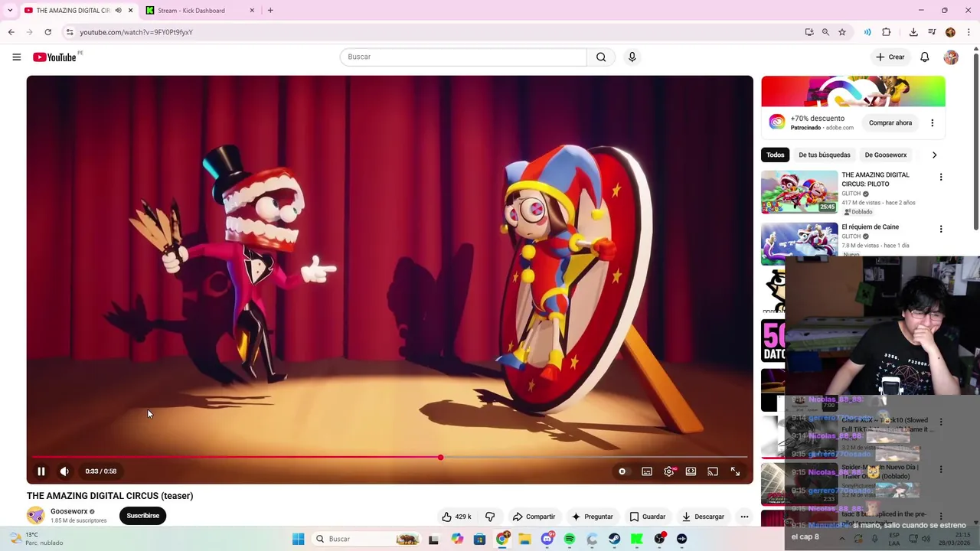The width and height of the screenshot is (980, 551).
Task: Open options for the PILOTO video
Action: (x=941, y=177)
